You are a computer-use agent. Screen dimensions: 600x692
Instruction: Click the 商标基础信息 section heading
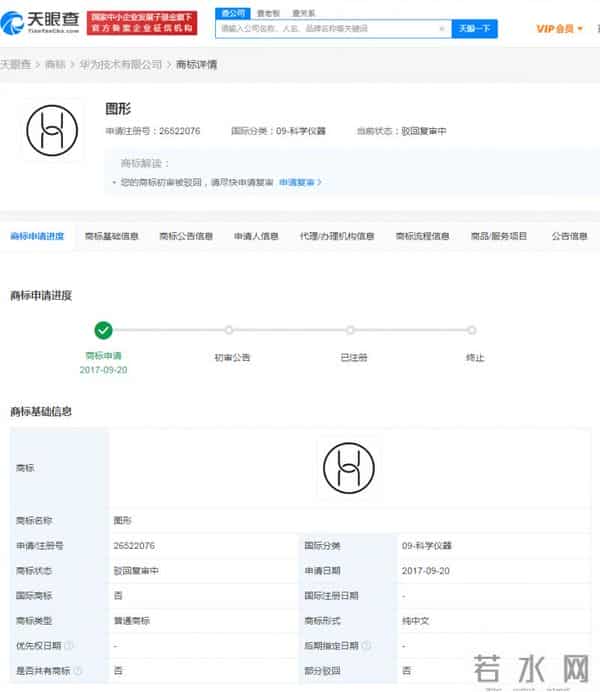[x=41, y=411]
